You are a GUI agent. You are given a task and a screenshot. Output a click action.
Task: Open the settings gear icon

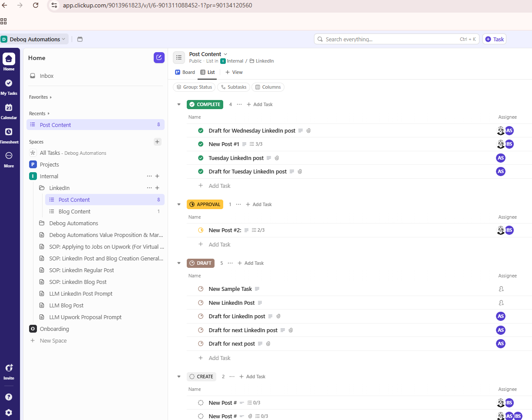pos(9,413)
